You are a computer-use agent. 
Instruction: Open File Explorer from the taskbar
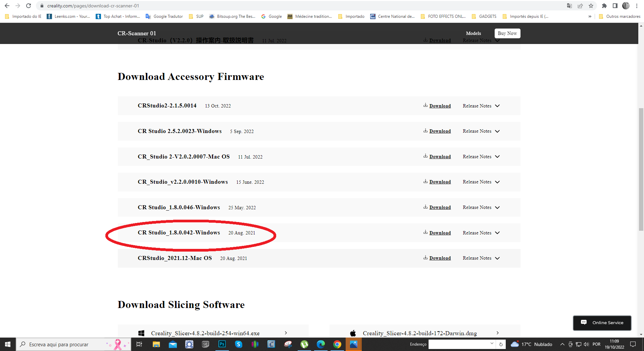[x=156, y=344]
